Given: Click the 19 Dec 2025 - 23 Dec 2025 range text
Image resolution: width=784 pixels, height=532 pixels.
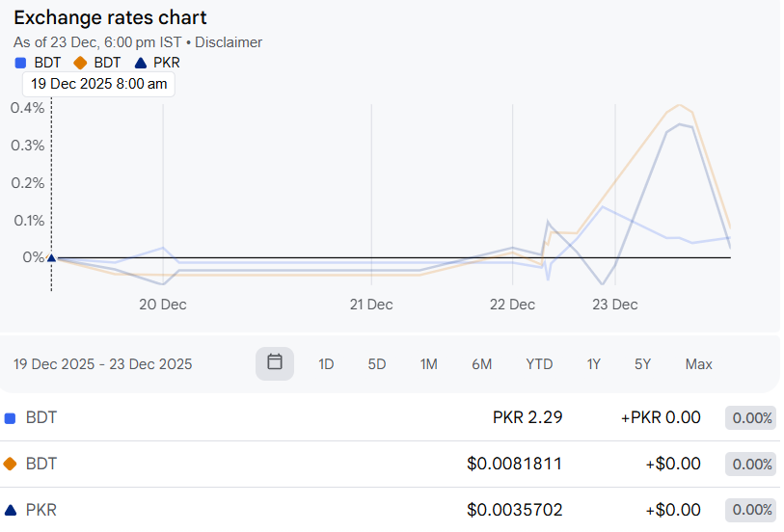Looking at the screenshot, I should pos(103,364).
